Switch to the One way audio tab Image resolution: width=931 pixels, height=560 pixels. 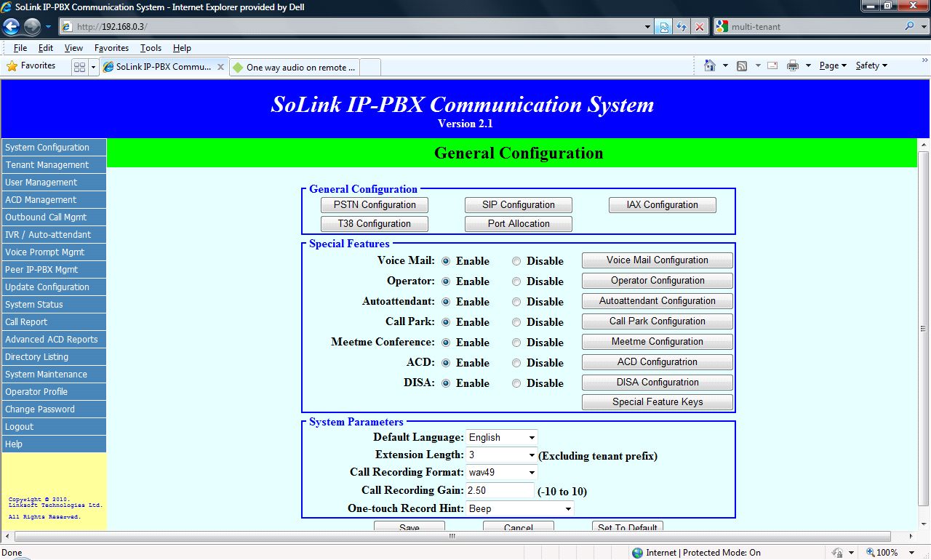tap(295, 67)
